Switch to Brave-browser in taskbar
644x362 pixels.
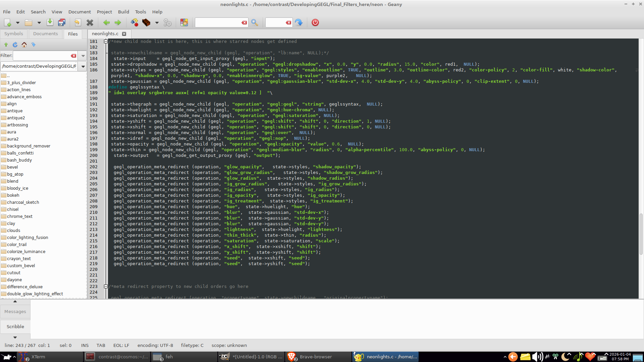(x=318, y=357)
